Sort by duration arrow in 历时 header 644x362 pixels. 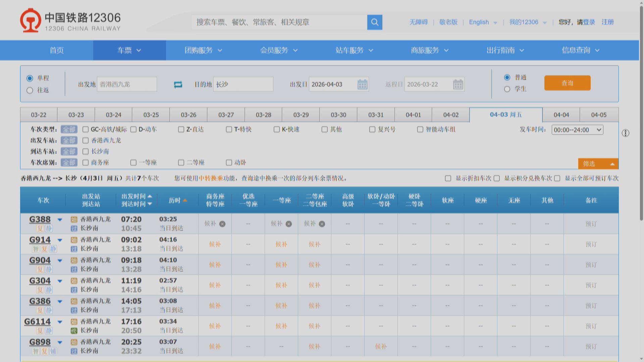[185, 200]
